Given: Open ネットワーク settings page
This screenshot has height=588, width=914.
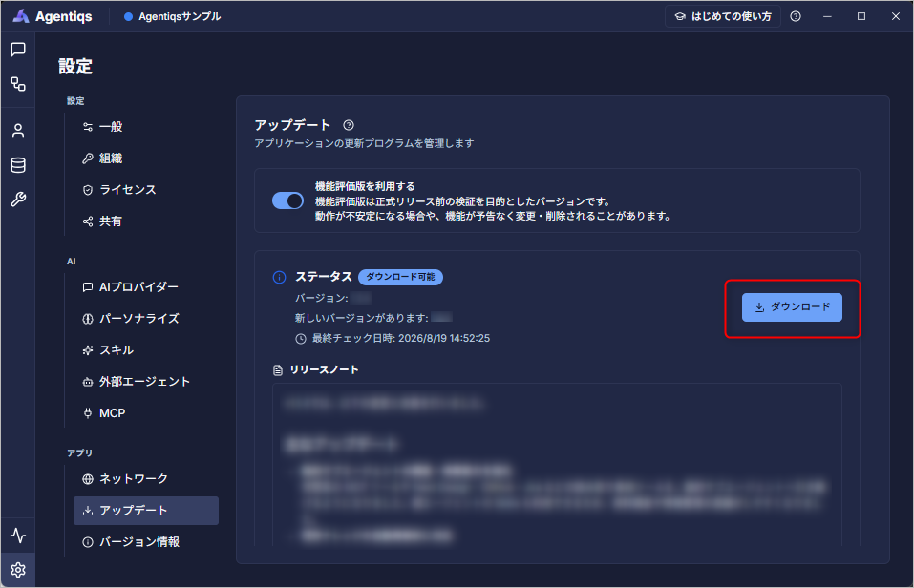Looking at the screenshot, I should [x=146, y=479].
